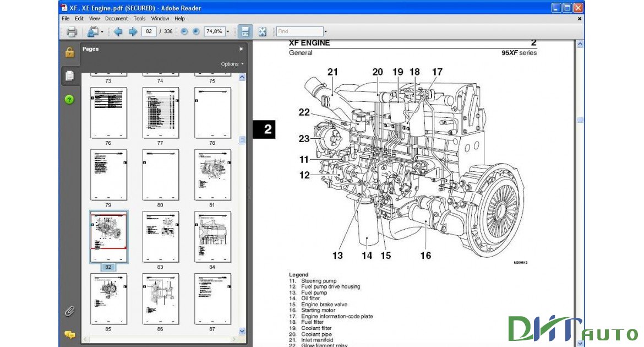Click the zoom percentage field 74,8%

(214, 31)
